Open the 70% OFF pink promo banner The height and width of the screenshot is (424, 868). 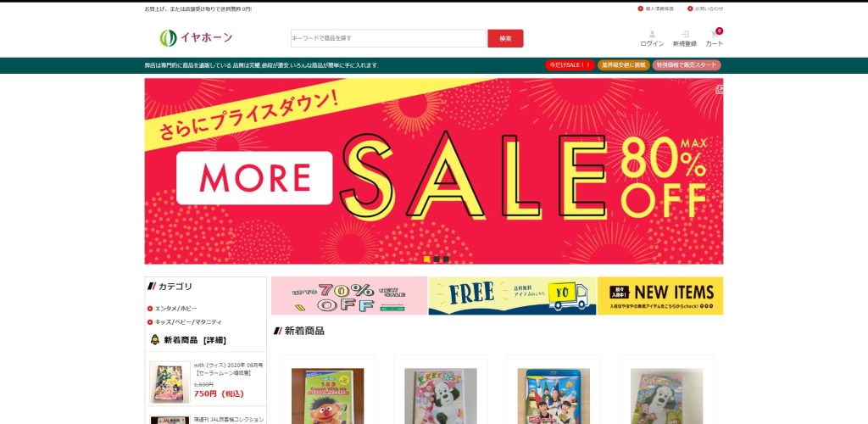(348, 296)
